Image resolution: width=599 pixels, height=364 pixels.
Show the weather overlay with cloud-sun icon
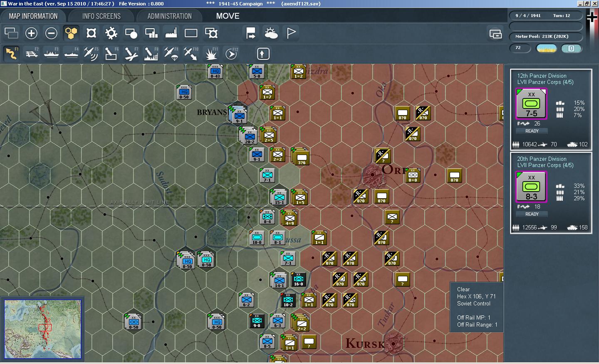point(271,33)
